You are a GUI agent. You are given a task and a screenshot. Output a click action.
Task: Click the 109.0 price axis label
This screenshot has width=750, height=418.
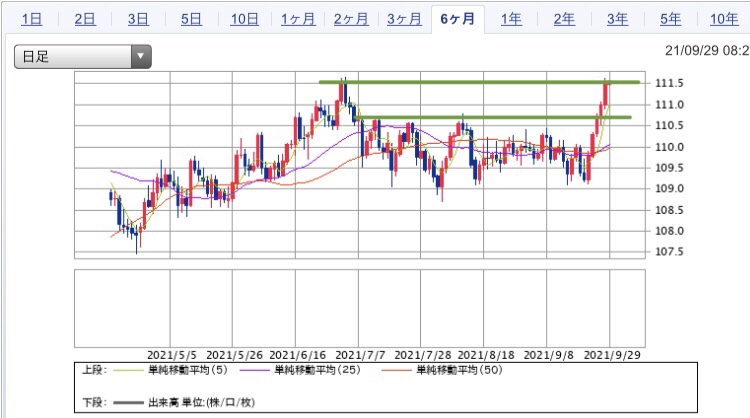(669, 188)
